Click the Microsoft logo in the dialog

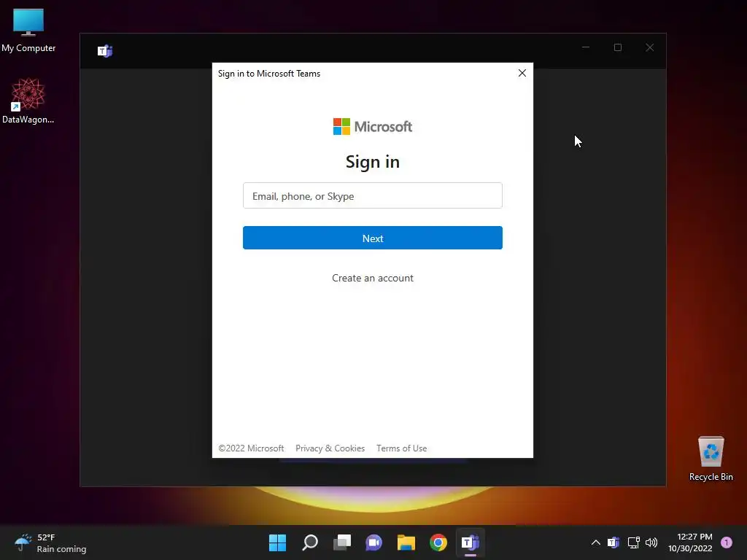click(373, 127)
